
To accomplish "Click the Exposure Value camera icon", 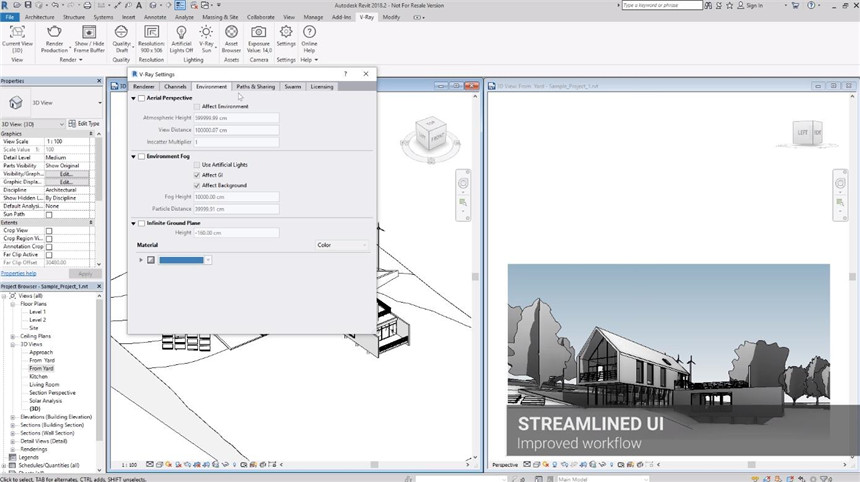I will (259, 33).
